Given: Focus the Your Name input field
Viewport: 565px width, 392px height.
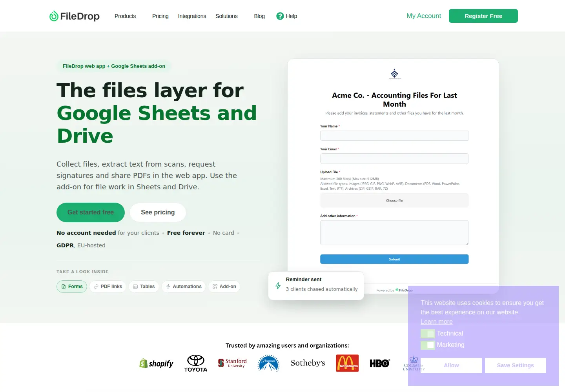Looking at the screenshot, I should (394, 136).
